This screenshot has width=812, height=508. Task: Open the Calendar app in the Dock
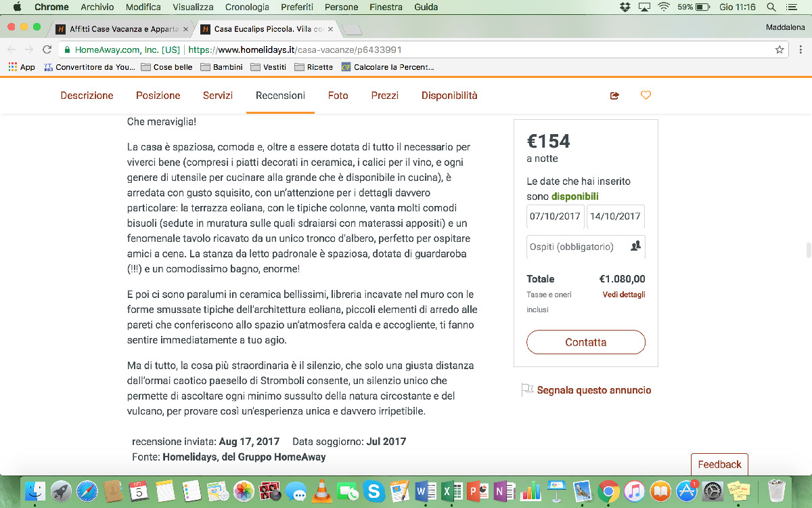coord(139,490)
